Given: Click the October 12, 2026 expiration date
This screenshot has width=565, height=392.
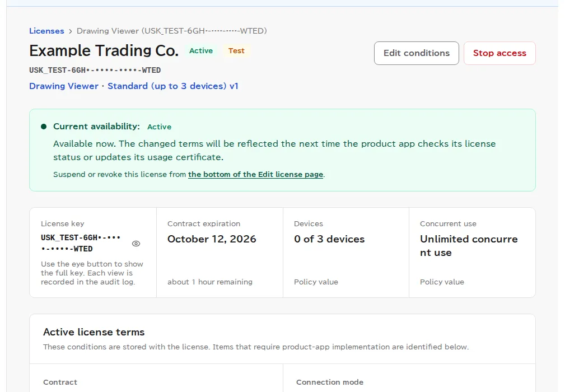Looking at the screenshot, I should pos(212,239).
